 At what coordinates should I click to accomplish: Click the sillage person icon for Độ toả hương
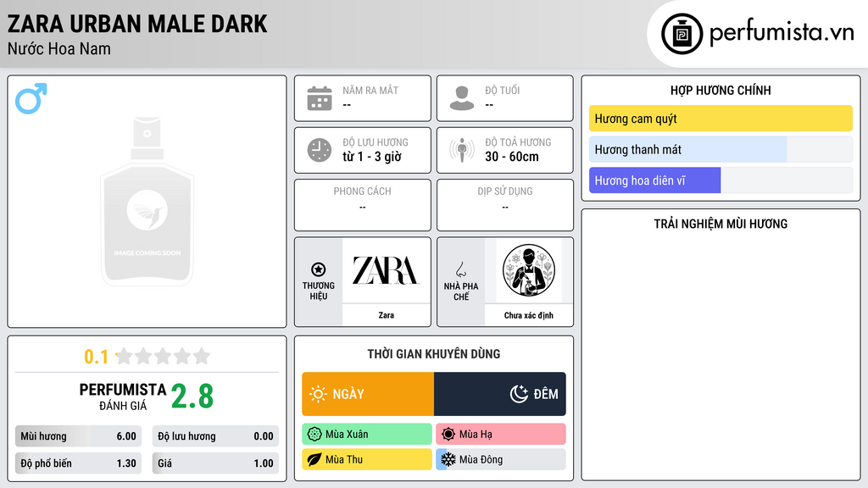click(x=462, y=150)
